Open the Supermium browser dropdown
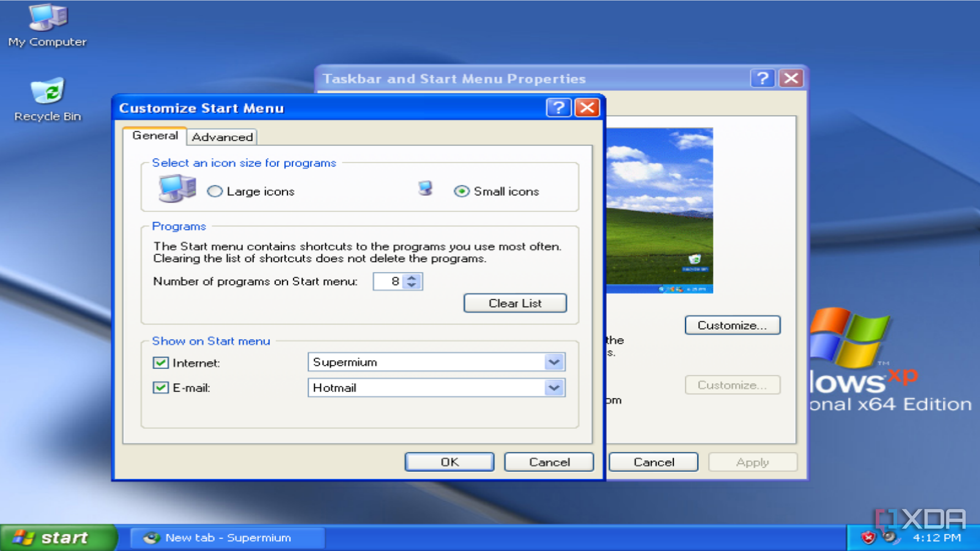The height and width of the screenshot is (551, 980). coord(554,362)
